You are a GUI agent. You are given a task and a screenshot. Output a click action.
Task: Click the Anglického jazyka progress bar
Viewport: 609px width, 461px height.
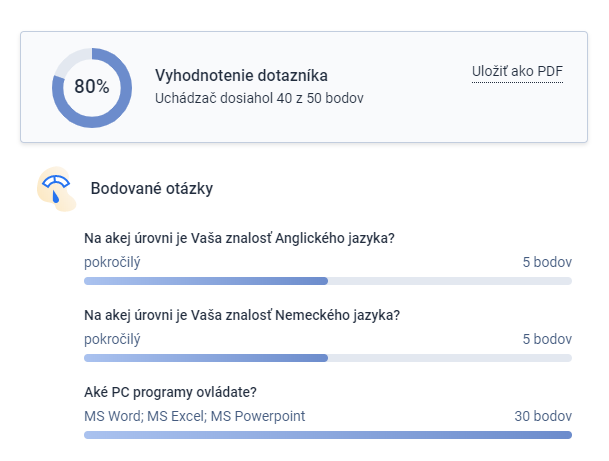(x=328, y=281)
